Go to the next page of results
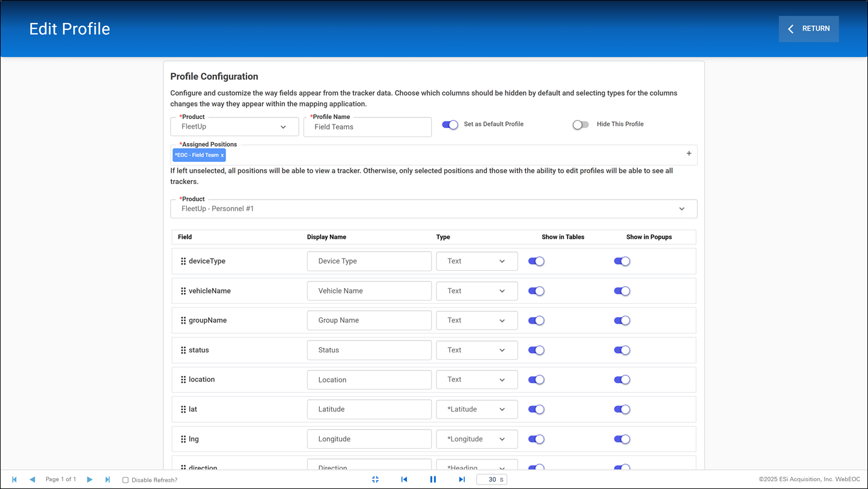The height and width of the screenshot is (489, 868). 90,479
